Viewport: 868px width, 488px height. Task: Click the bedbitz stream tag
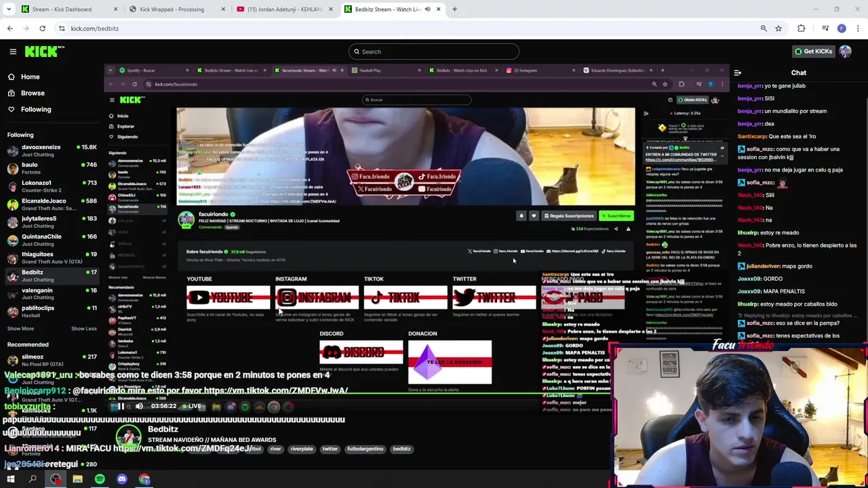pyautogui.click(x=401, y=449)
